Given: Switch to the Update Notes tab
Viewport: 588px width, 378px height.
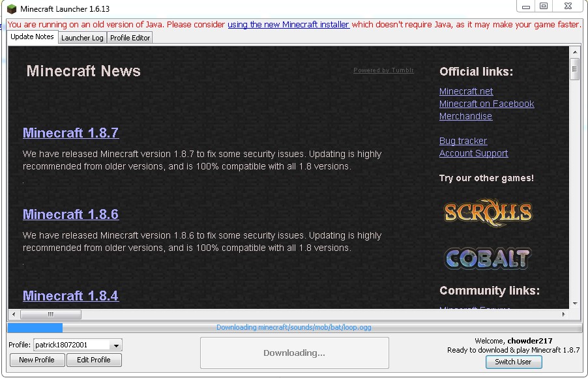Looking at the screenshot, I should tap(32, 36).
